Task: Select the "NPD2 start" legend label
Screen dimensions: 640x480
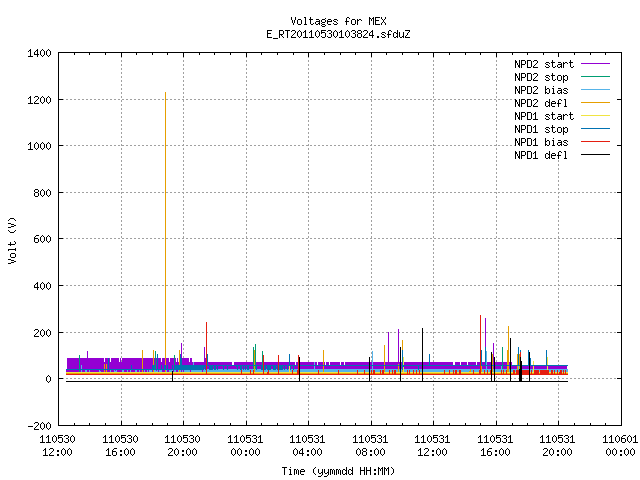Action: 544,64
